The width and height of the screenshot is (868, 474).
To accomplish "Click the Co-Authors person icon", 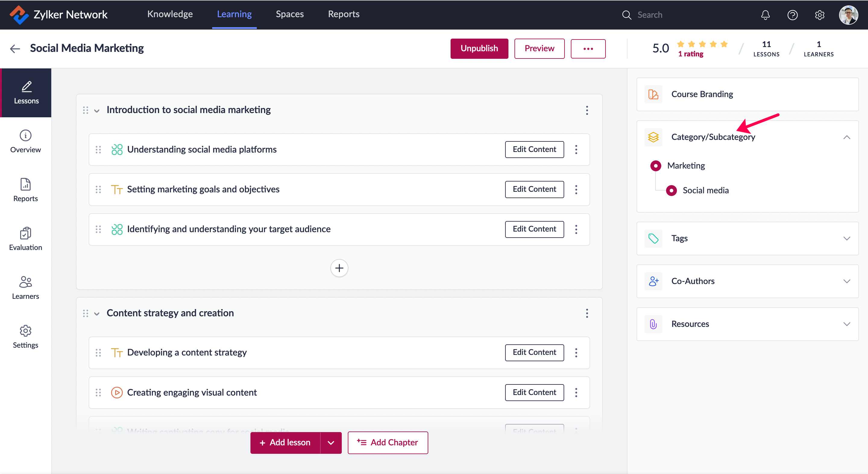I will pos(653,281).
